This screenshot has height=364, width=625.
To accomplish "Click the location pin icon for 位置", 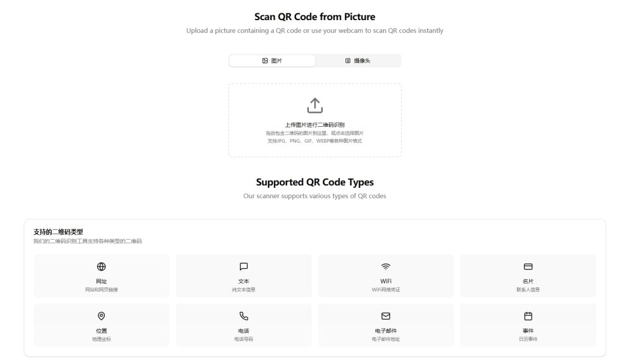I will (101, 316).
